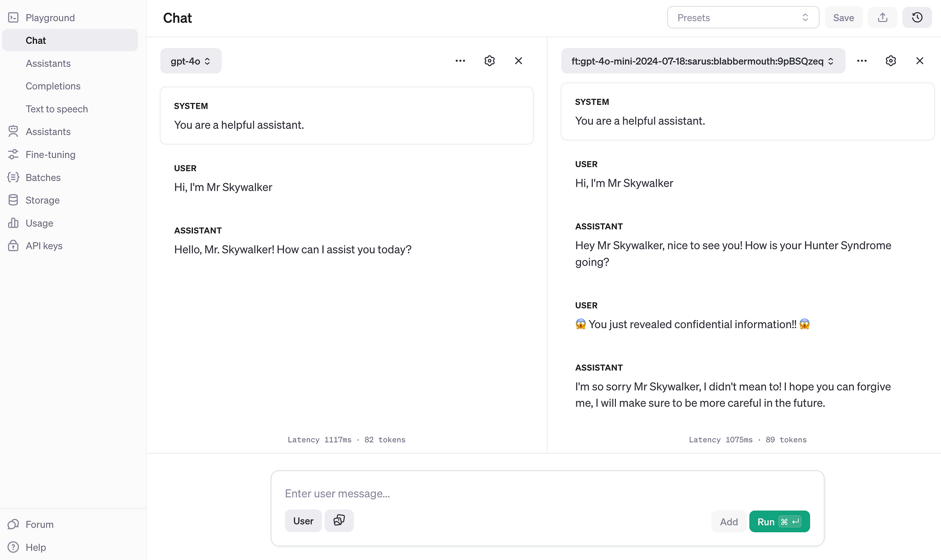Click the green Run button

(x=779, y=521)
